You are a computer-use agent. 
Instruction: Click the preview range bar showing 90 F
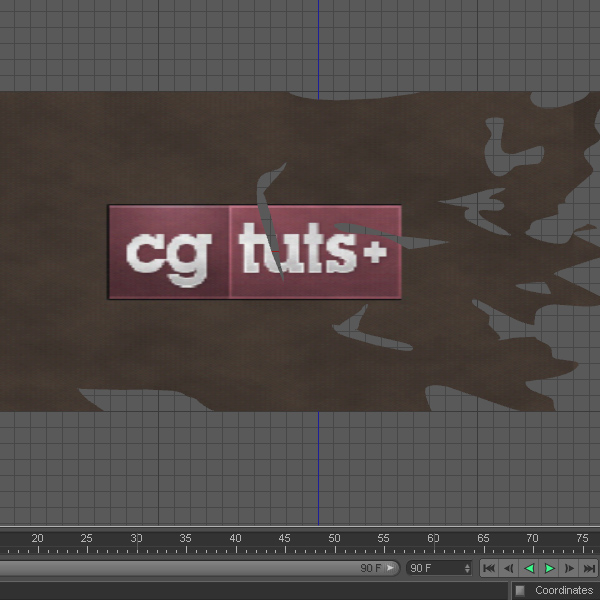pos(199,568)
